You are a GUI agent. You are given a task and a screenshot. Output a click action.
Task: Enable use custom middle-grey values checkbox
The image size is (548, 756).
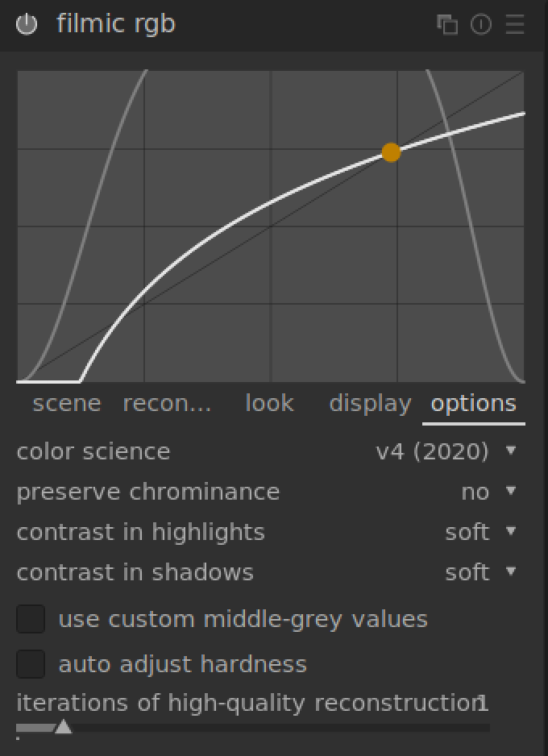31,619
